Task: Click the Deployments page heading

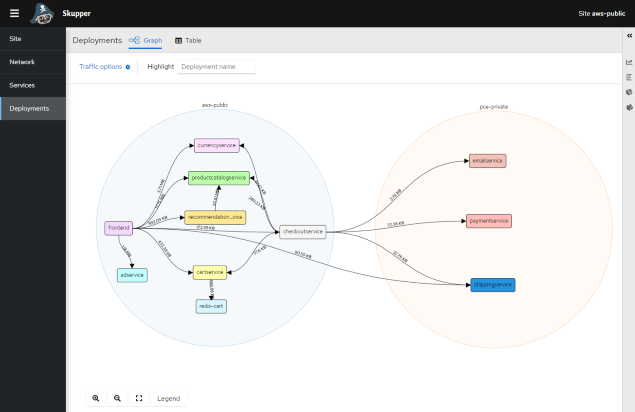Action: [97, 41]
